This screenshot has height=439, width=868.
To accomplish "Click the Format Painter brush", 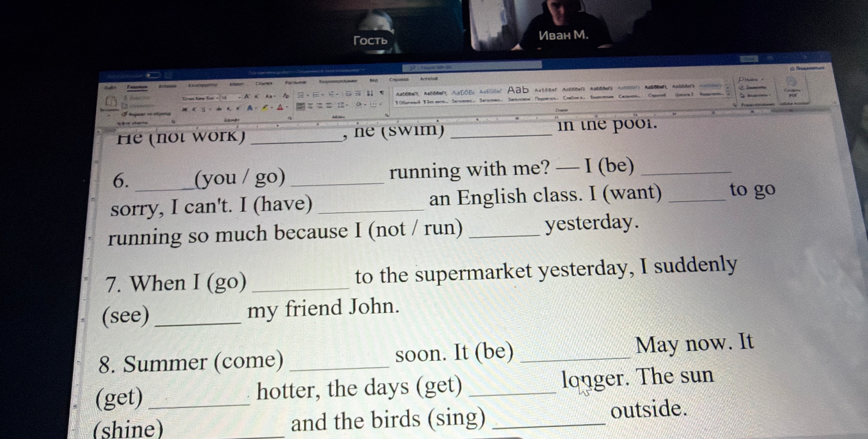I will tap(125, 114).
